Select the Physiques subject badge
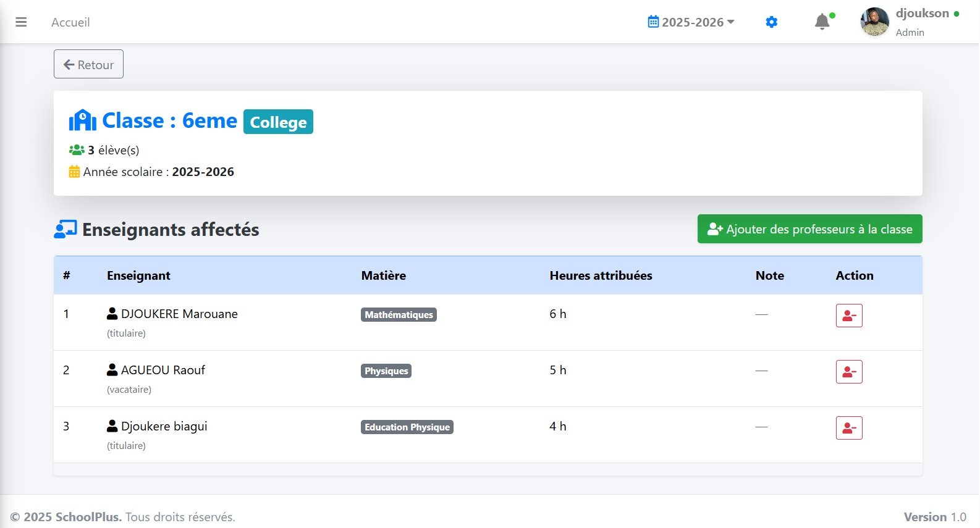This screenshot has height=528, width=980. coord(386,371)
